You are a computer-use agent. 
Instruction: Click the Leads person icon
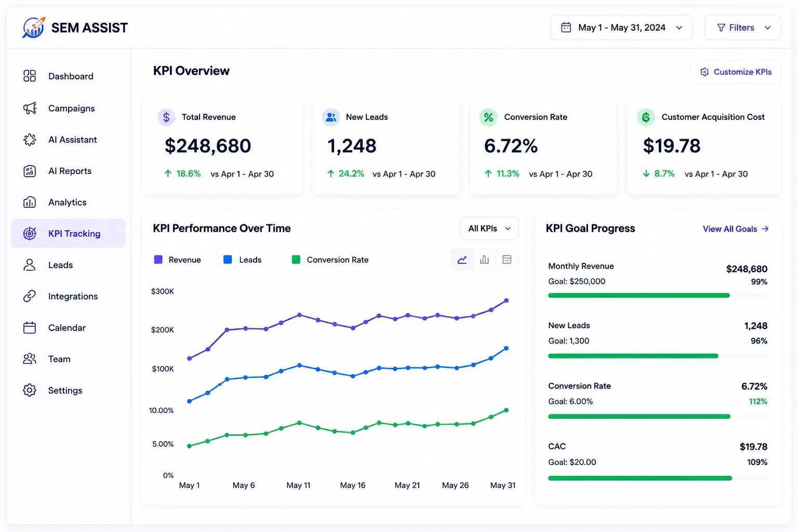tap(30, 265)
